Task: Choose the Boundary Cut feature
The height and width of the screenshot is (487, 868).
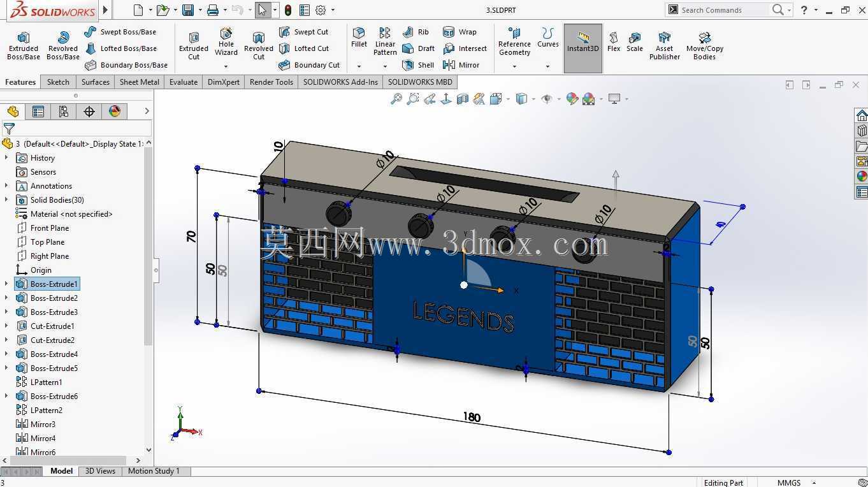Action: coord(309,65)
